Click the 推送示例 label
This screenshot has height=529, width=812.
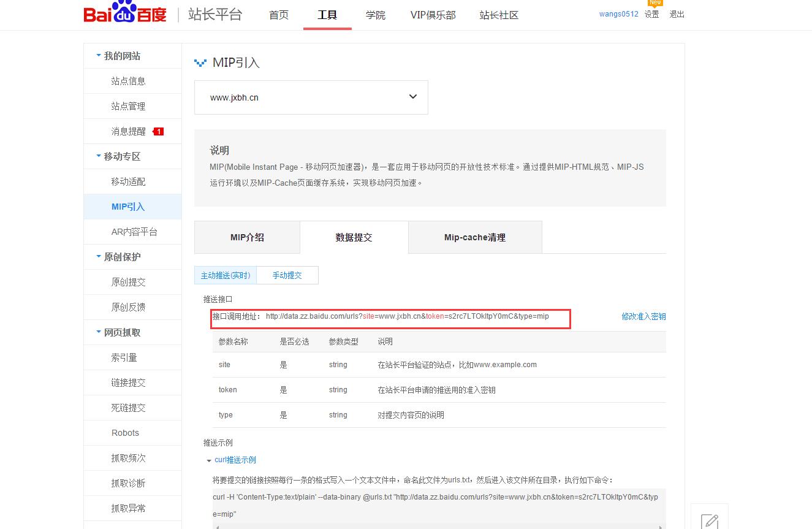218,443
